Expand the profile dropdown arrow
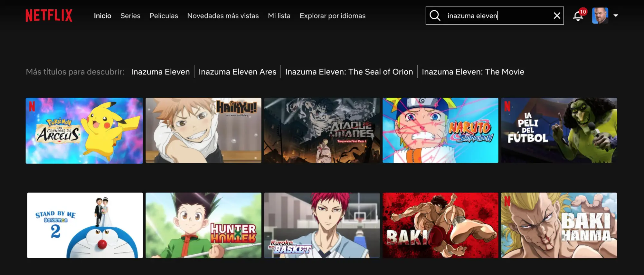This screenshot has width=644, height=275. [616, 15]
